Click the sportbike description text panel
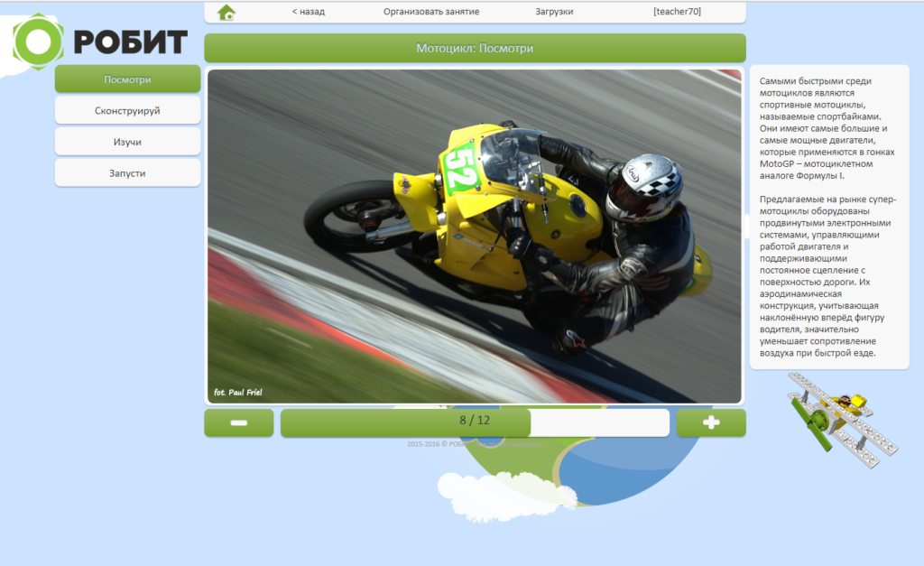This screenshot has width=924, height=566. point(828,217)
